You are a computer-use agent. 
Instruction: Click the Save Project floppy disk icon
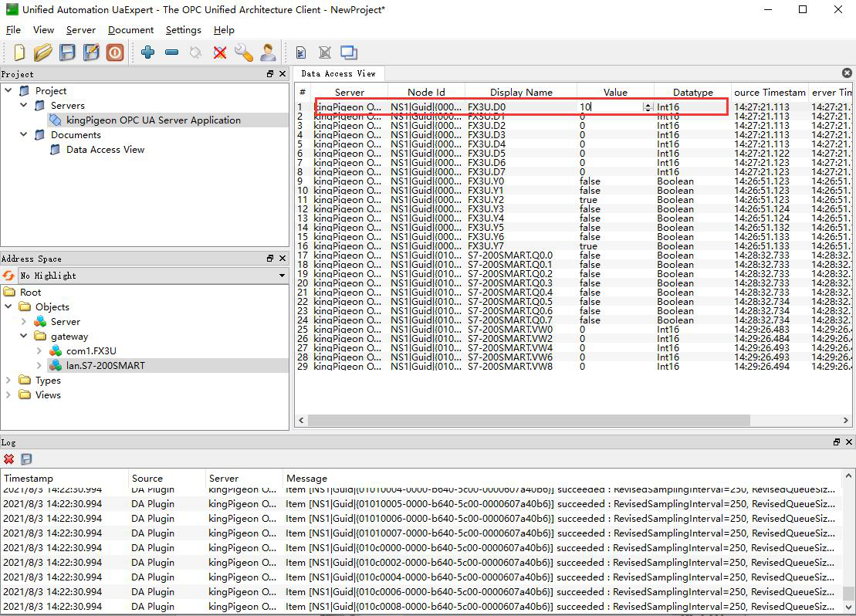point(68,52)
